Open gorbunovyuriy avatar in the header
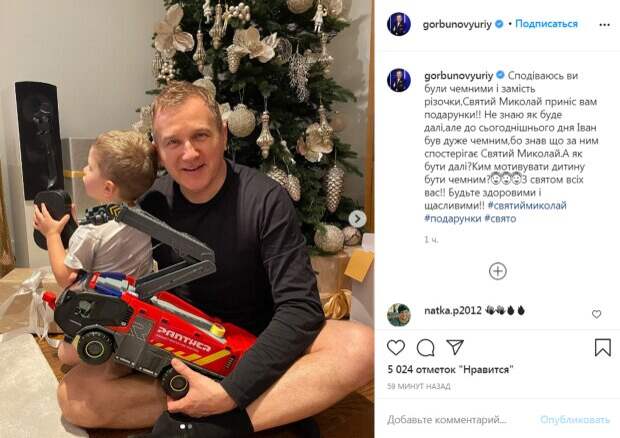Viewport: 620px width, 438px height. coord(399,24)
